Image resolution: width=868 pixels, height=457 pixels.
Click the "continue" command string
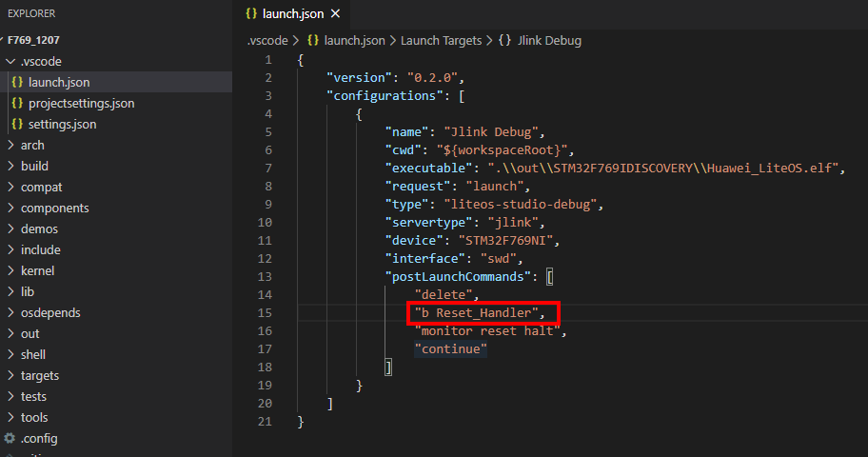click(x=450, y=349)
